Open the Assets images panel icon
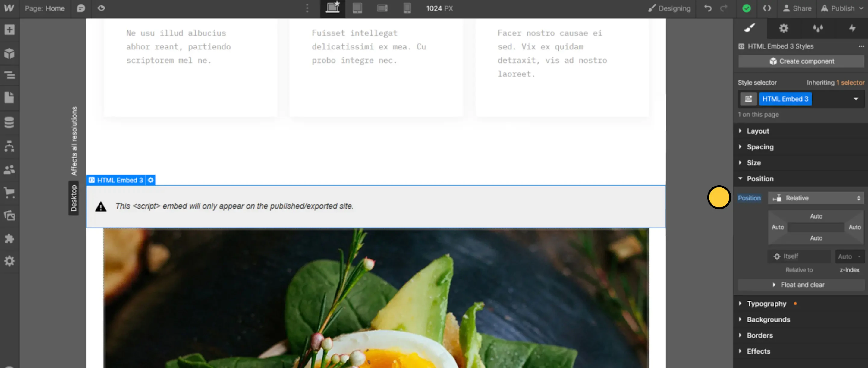The width and height of the screenshot is (868, 368). [x=9, y=216]
